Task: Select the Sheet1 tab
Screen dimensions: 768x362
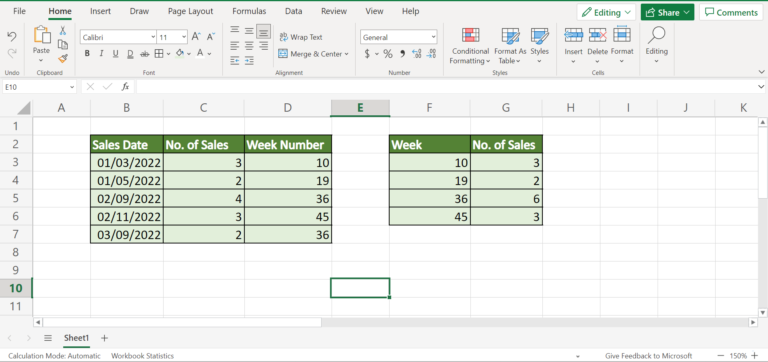Action: [76, 338]
